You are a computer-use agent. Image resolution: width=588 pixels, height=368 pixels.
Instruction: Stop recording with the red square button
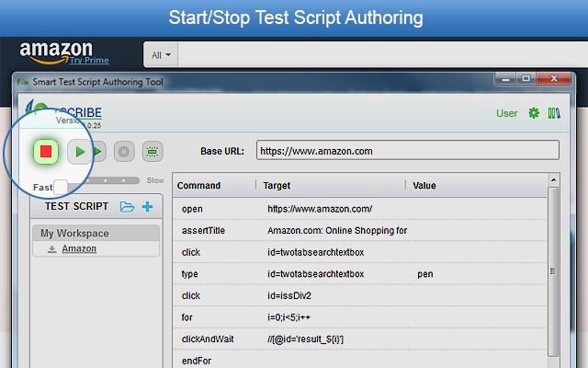[46, 151]
